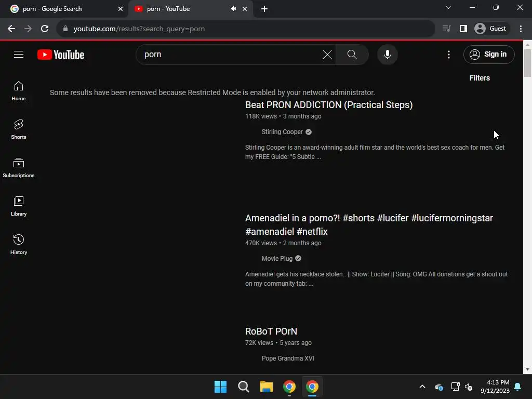Click the YouTube logo

click(x=61, y=55)
